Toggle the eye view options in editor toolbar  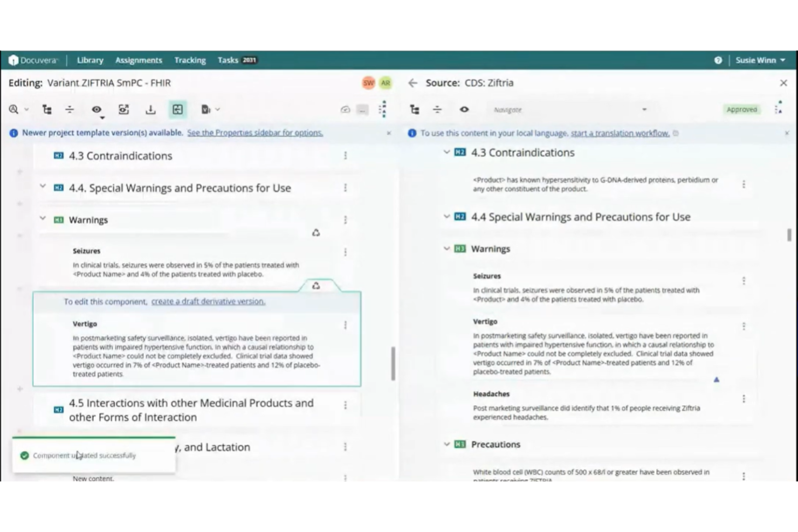97,110
